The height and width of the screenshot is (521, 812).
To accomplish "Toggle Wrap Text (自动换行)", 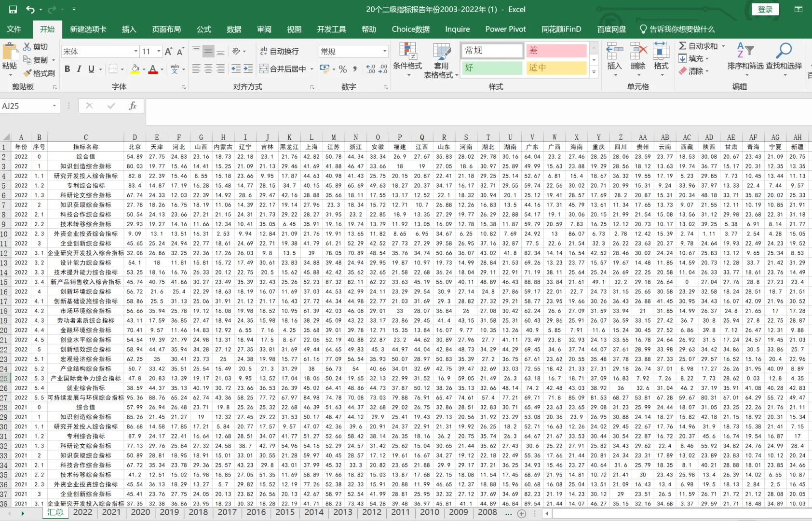I will (x=280, y=51).
